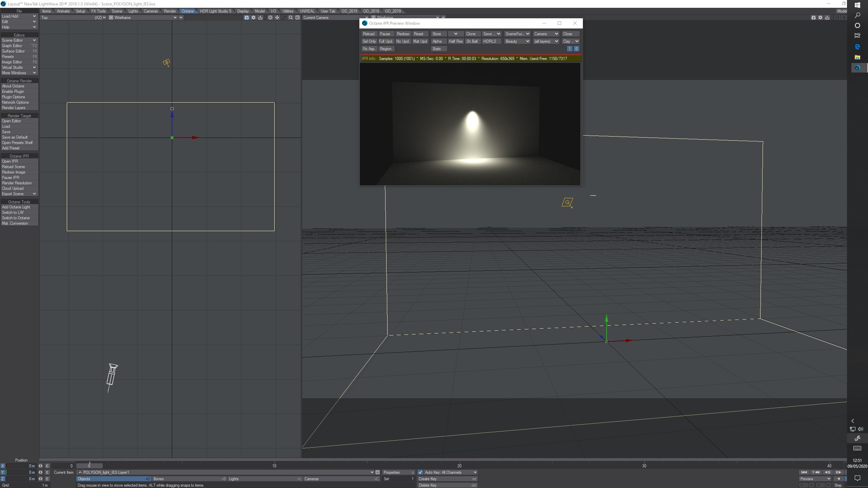Click camera icon in Top viewport header

pos(246,18)
